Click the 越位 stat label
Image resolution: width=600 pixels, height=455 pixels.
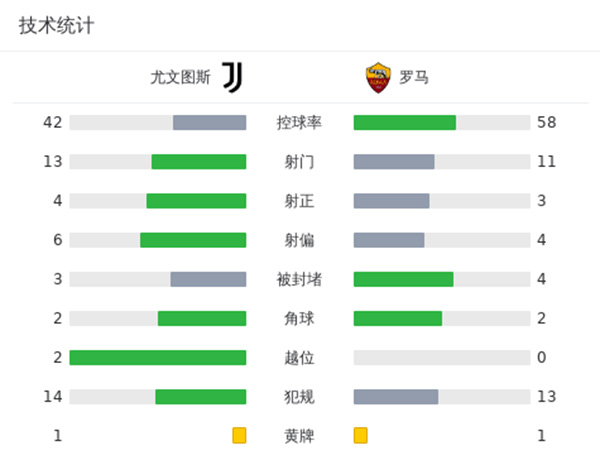click(x=299, y=358)
